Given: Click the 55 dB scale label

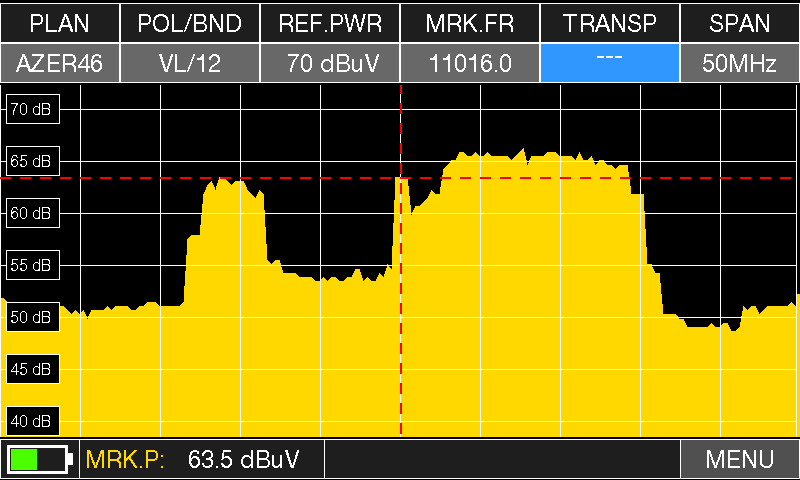Looking at the screenshot, I should coord(33,265).
